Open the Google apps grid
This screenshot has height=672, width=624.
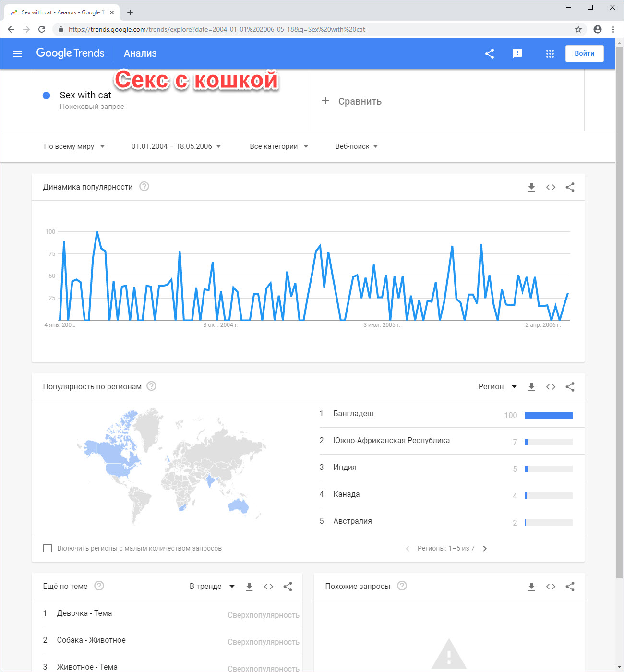550,54
